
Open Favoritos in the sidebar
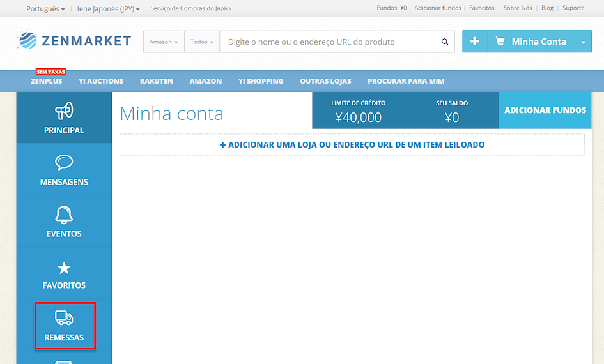[64, 273]
